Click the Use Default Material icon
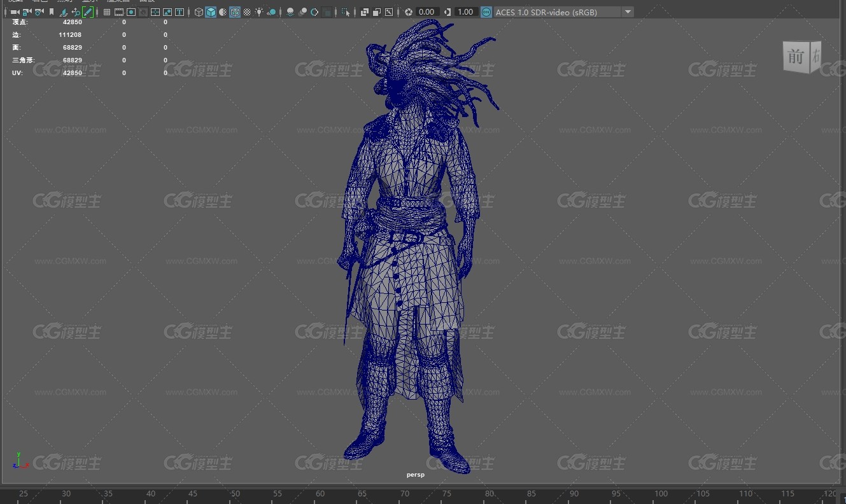The height and width of the screenshot is (504, 846). (x=223, y=12)
